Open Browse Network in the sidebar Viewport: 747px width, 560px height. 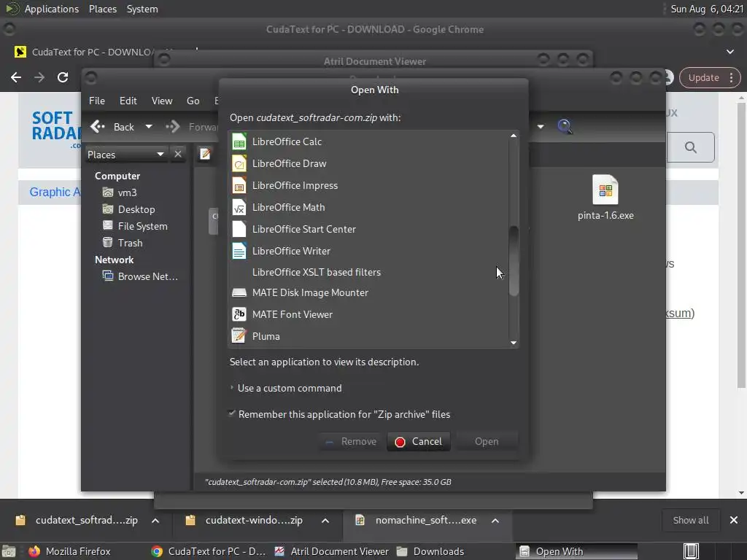(147, 276)
